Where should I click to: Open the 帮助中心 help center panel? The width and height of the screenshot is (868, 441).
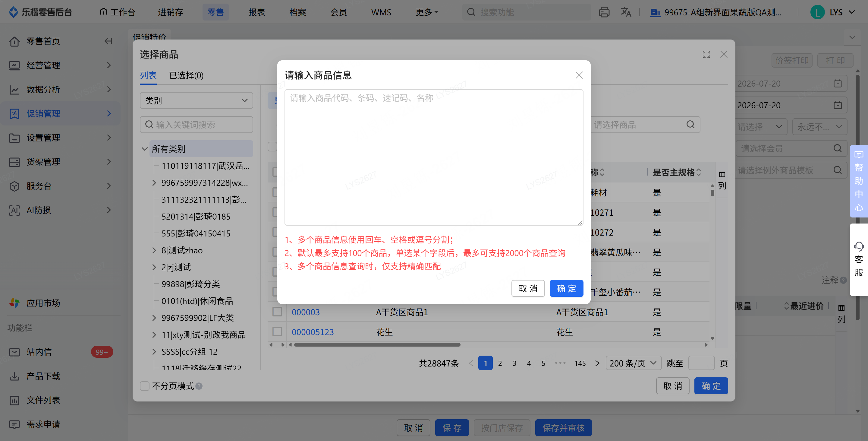tap(859, 181)
